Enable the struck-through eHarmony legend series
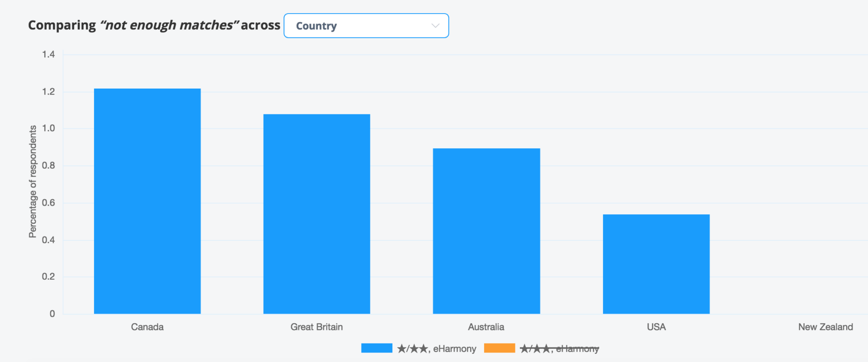 (559, 348)
